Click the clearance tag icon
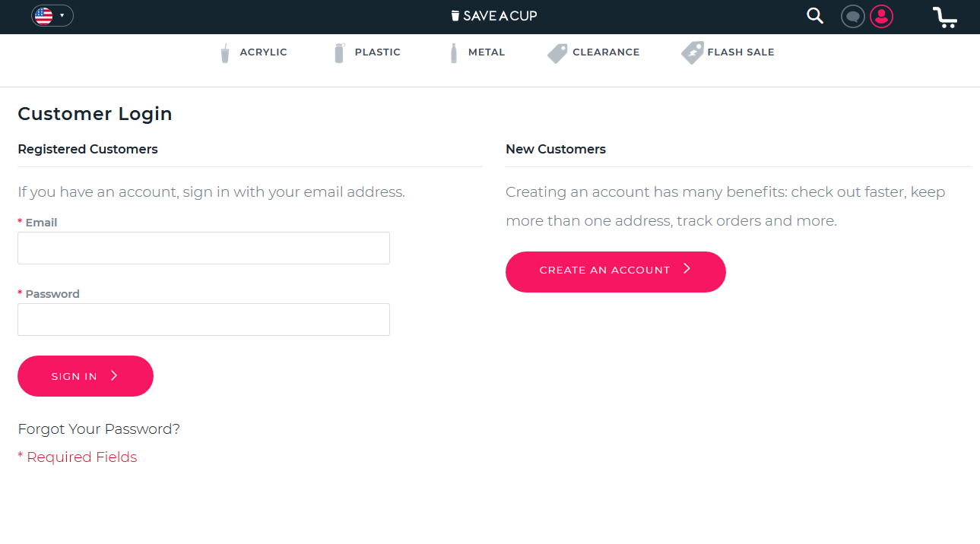 (x=557, y=53)
